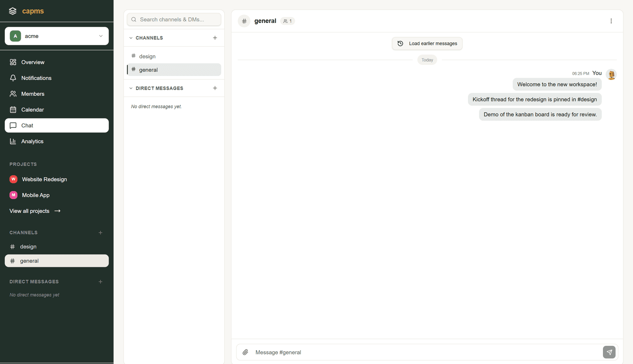633x364 pixels.
Task: Click the hash icon beside general header
Action: 244,21
